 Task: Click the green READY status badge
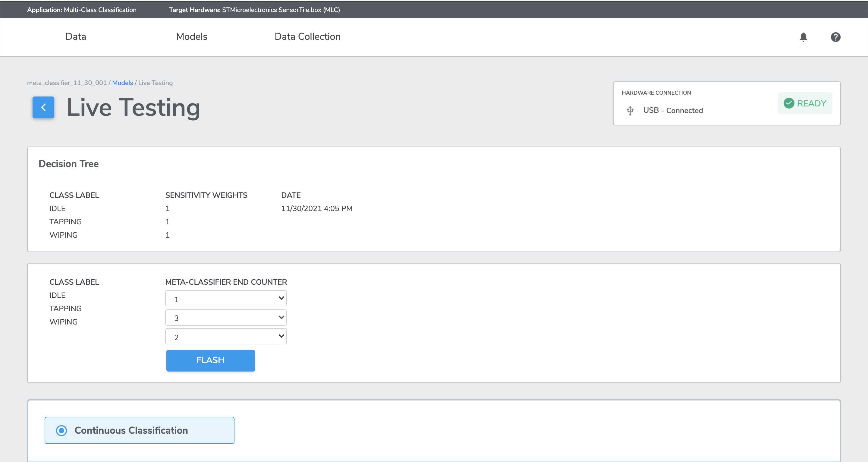point(805,103)
